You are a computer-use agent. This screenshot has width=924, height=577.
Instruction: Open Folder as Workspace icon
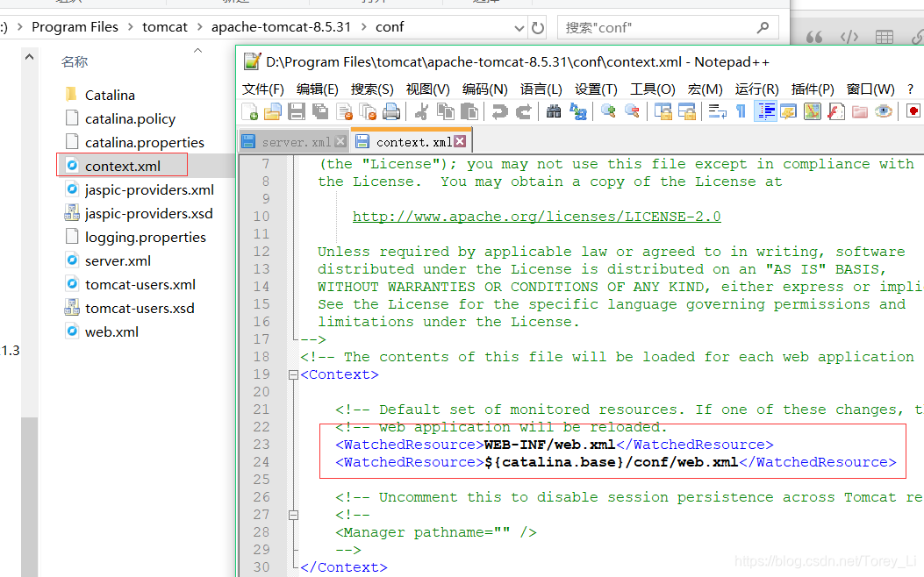point(860,111)
